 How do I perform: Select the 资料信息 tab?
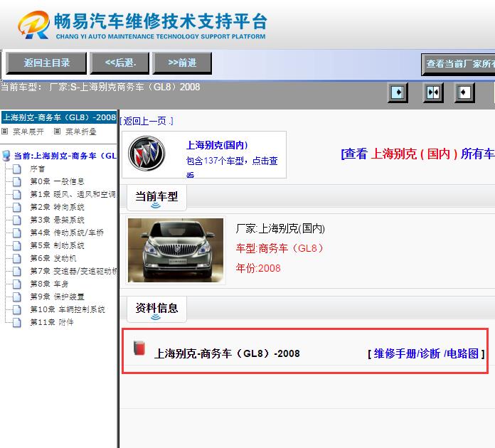[156, 309]
